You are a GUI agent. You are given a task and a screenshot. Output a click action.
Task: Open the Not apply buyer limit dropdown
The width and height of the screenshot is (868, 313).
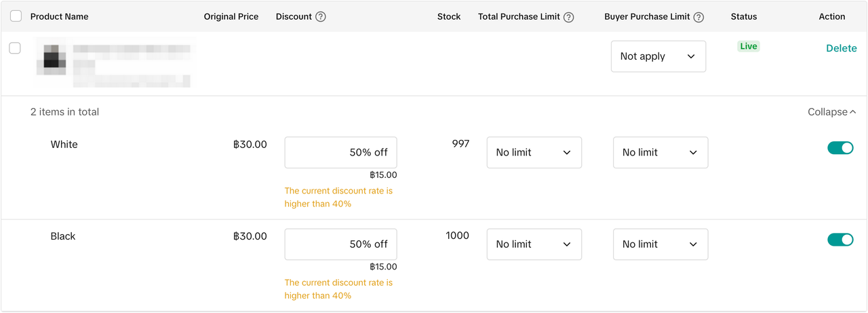point(658,56)
